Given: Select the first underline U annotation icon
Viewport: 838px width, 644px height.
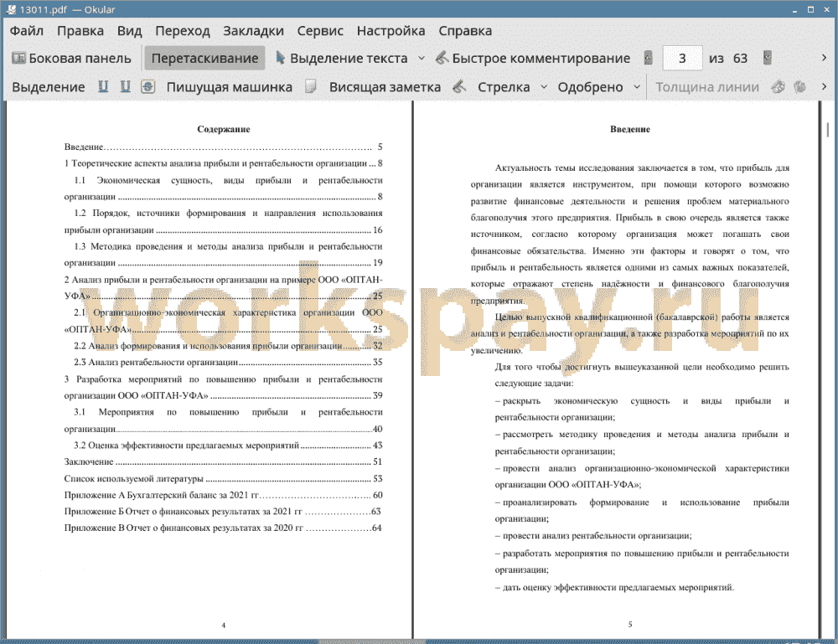Looking at the screenshot, I should point(103,86).
